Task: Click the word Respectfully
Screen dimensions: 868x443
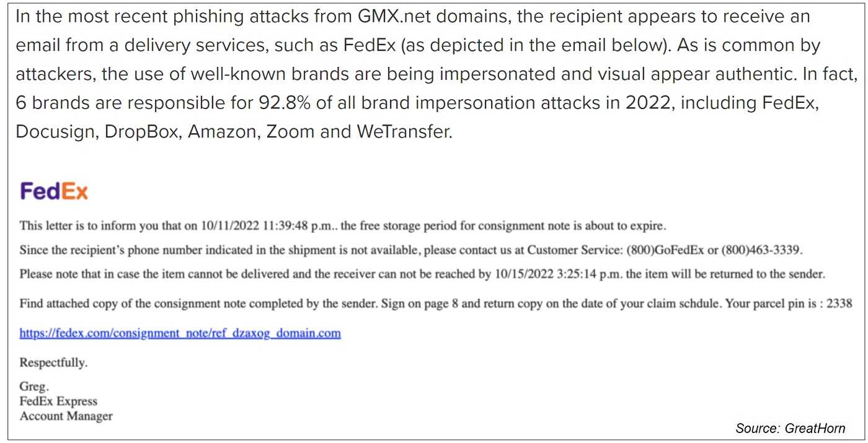Action: 54,363
